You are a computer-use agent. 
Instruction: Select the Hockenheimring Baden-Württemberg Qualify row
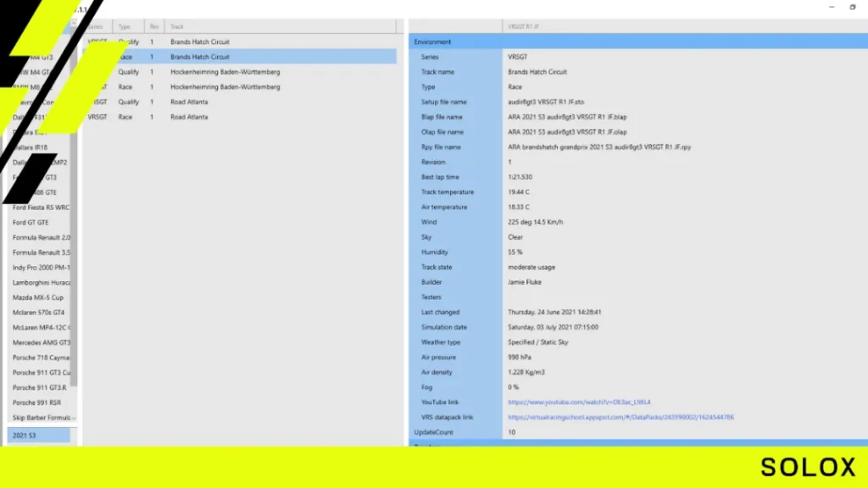240,72
